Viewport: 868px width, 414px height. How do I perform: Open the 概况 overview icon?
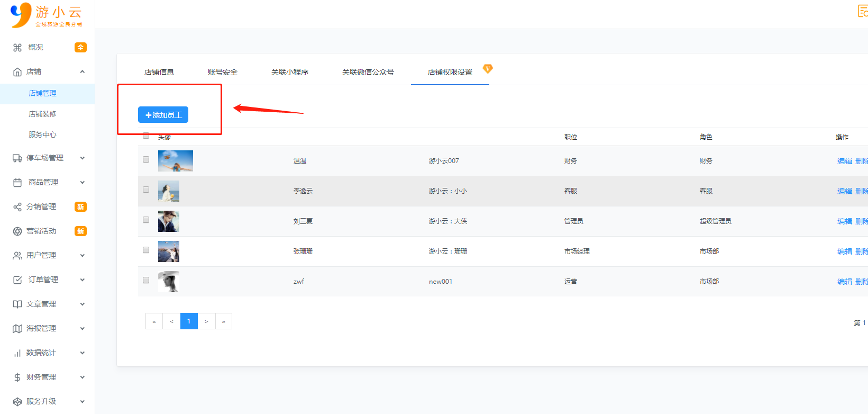pos(17,48)
